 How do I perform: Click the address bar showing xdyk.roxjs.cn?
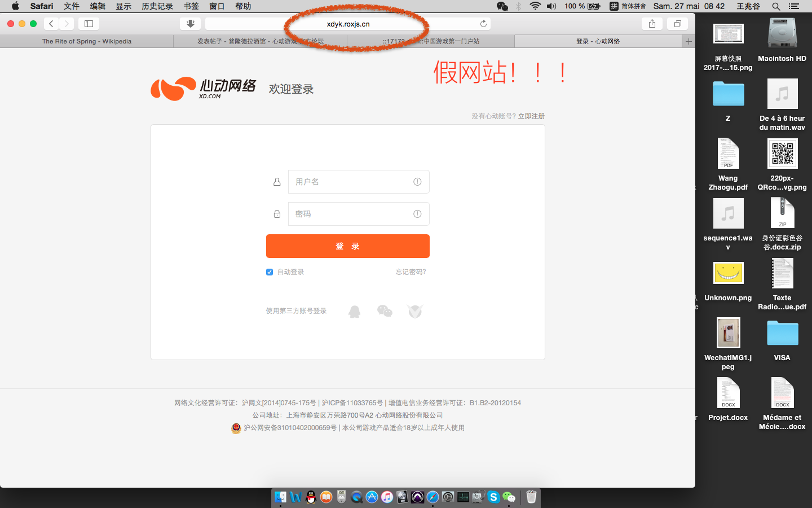(x=348, y=24)
